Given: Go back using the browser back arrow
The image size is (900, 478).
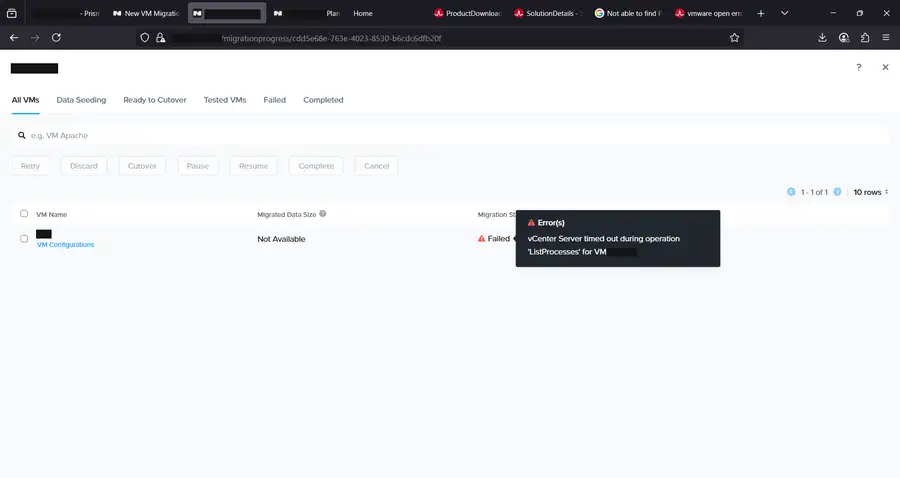Looking at the screenshot, I should (x=14, y=38).
